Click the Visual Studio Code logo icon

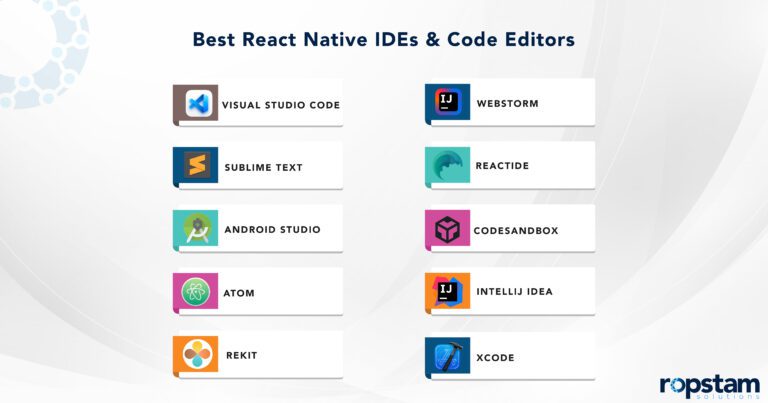point(199,103)
